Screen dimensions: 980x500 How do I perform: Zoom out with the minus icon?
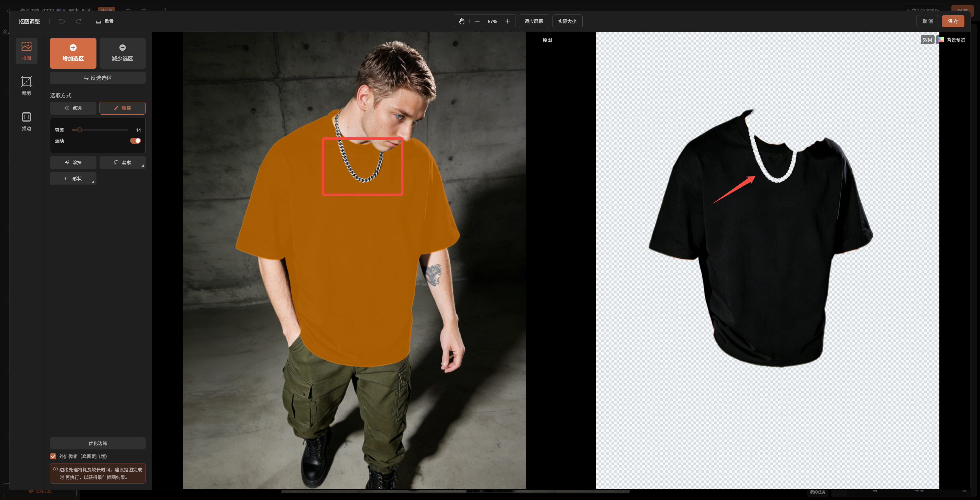click(x=477, y=21)
